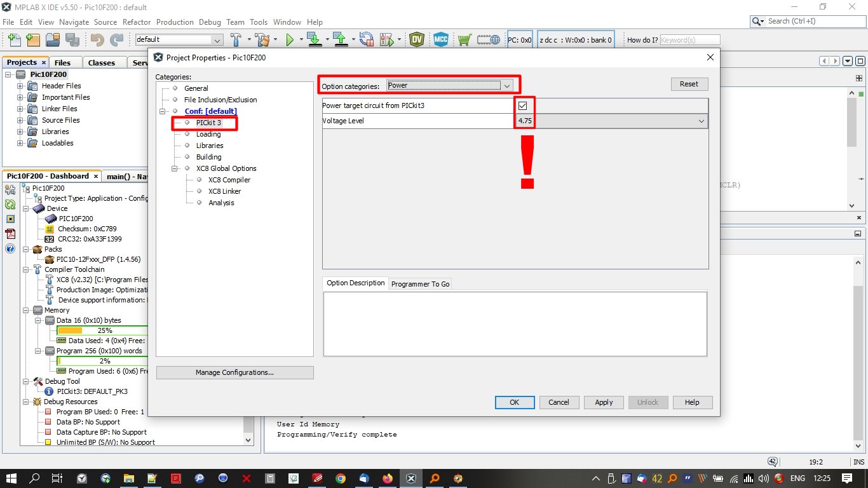Screen dimensions: 868x488
Task: Click the Redo arrow icon
Action: tap(116, 39)
